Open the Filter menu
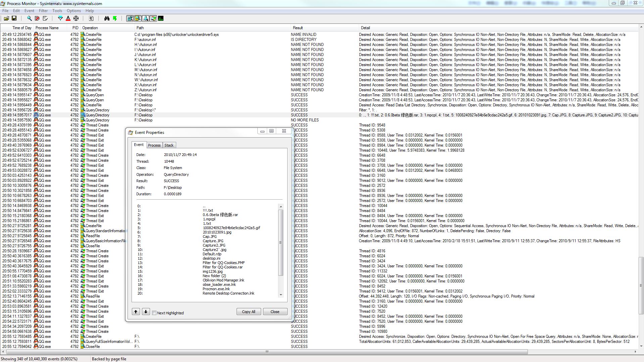Viewport: 644px width, 362px height. (x=43, y=11)
